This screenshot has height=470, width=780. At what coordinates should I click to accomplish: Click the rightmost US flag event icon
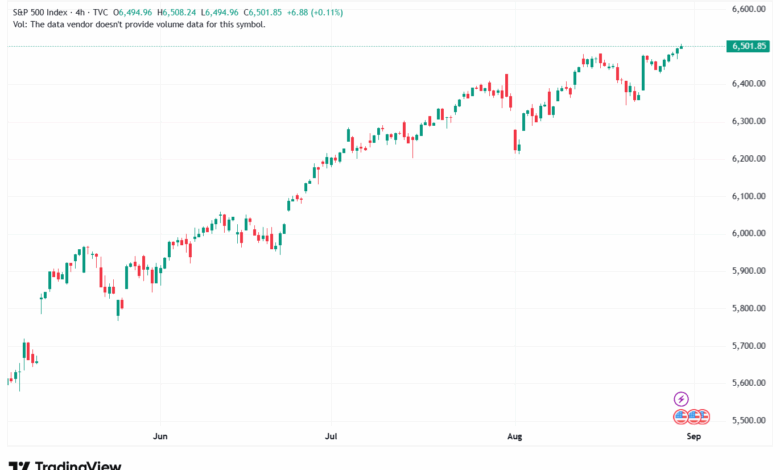[x=703, y=415]
